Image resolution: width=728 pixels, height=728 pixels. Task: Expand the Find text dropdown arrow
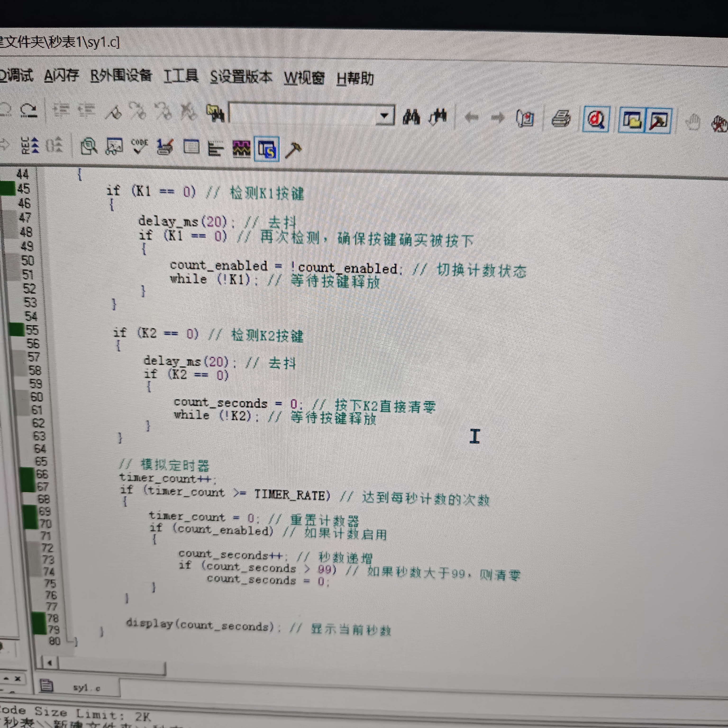point(384,116)
